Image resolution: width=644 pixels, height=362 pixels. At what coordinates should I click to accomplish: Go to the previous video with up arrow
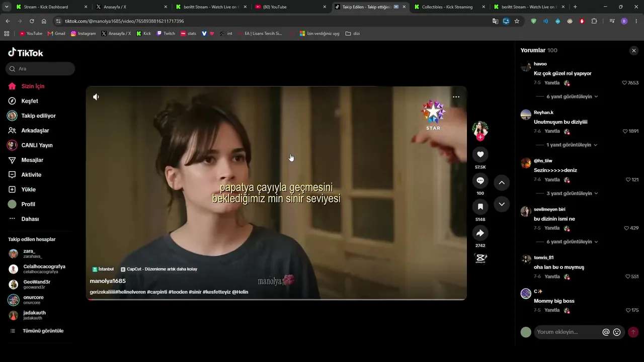[502, 183]
